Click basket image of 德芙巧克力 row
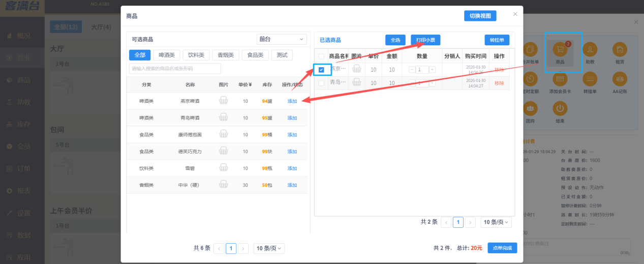Viewport: 644px width, 264px height. coord(223,151)
